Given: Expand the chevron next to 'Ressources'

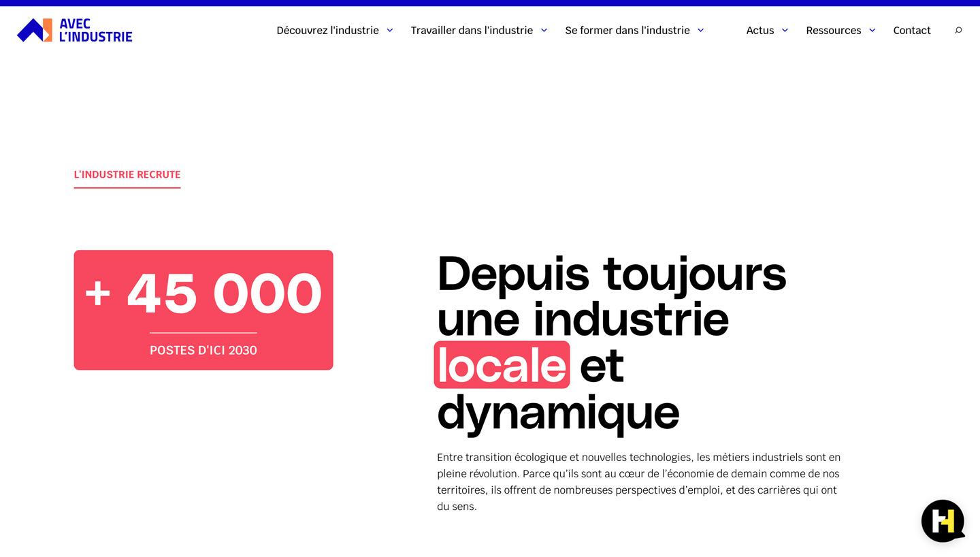Looking at the screenshot, I should (872, 30).
